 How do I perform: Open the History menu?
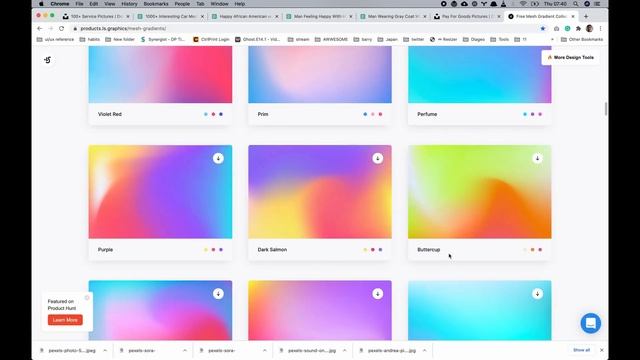[129, 4]
